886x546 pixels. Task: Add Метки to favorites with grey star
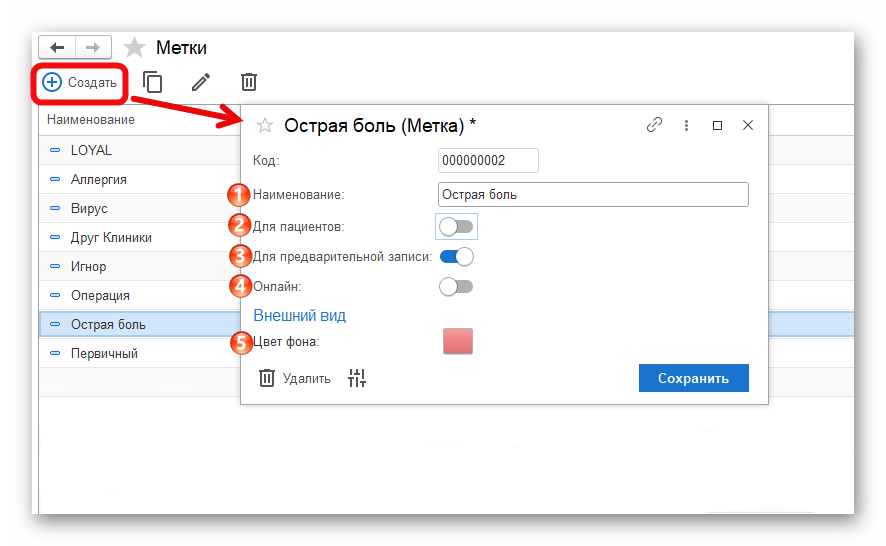click(134, 47)
